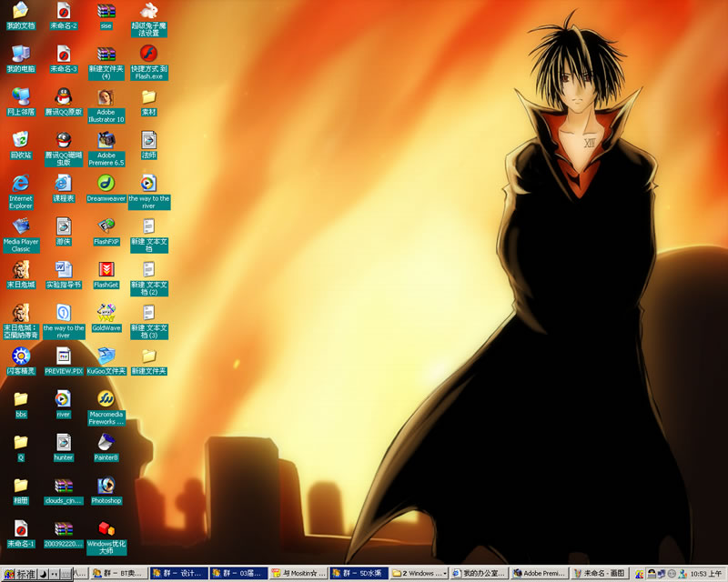Image resolution: width=728 pixels, height=582 pixels.
Task: Select the folder named Q
Action: pyautogui.click(x=20, y=448)
